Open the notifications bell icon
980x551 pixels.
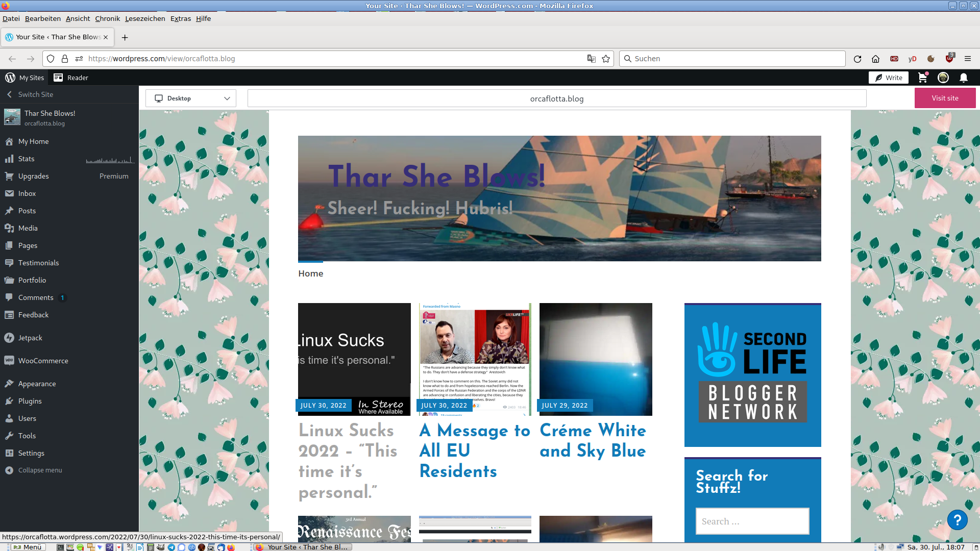(963, 78)
